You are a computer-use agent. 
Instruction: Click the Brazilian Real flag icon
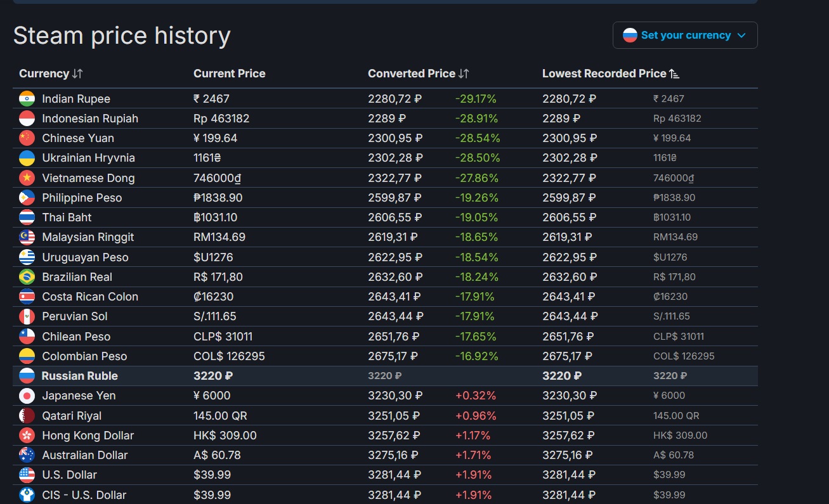pyautogui.click(x=27, y=277)
